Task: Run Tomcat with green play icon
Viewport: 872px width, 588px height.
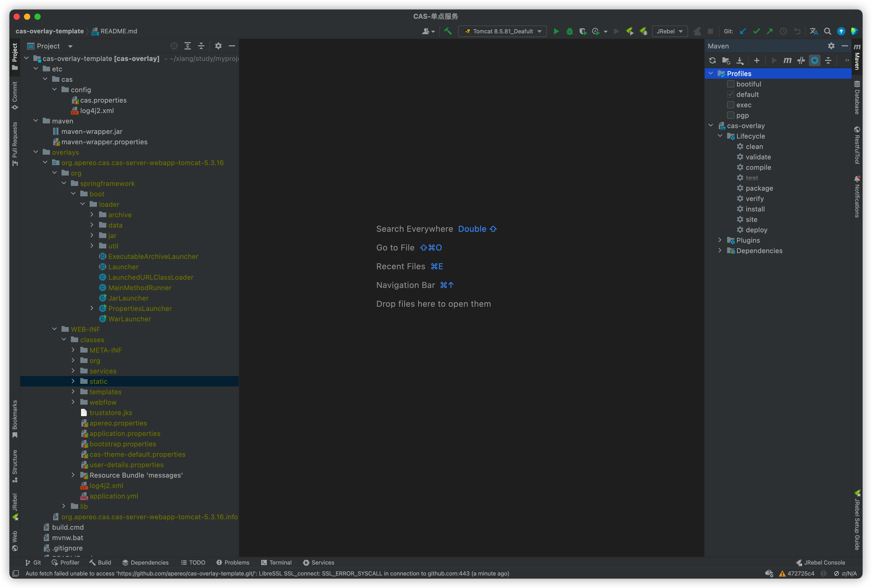Action: click(x=556, y=31)
